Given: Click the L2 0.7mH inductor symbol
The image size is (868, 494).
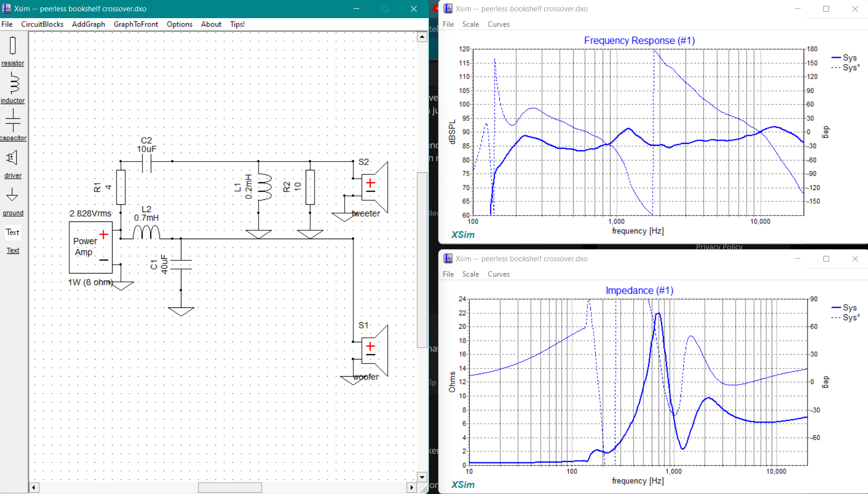Looking at the screenshot, I should coord(146,232).
